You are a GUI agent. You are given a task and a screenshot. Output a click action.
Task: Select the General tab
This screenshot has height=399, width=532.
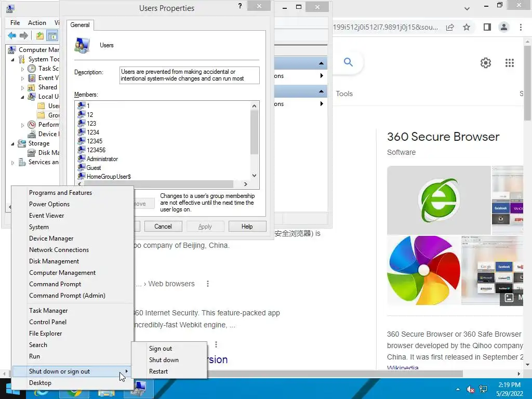80,25
